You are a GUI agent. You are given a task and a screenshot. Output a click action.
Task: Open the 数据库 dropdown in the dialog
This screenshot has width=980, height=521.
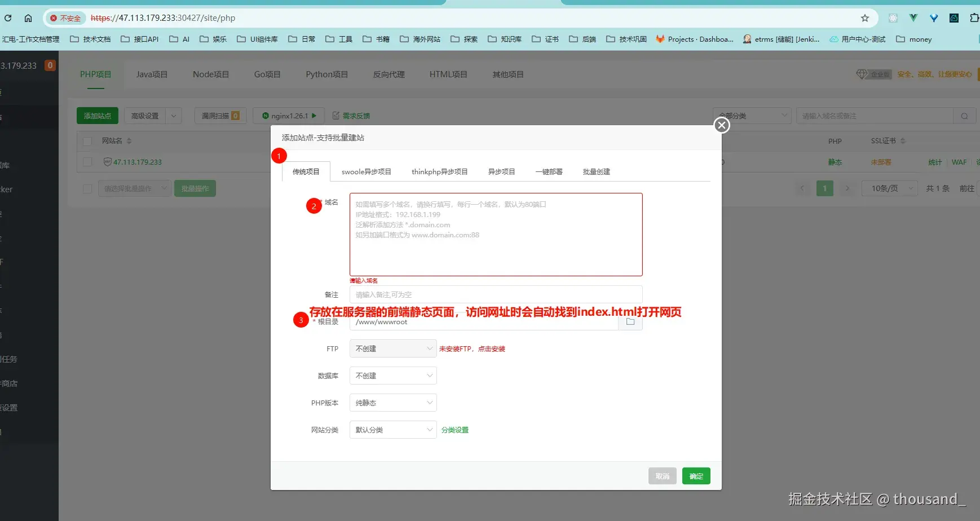pyautogui.click(x=393, y=376)
